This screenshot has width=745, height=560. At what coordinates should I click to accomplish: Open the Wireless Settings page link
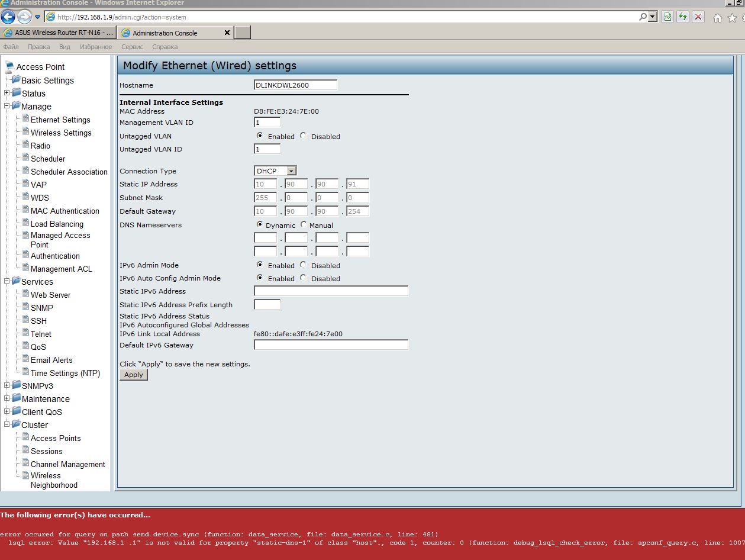coord(61,133)
